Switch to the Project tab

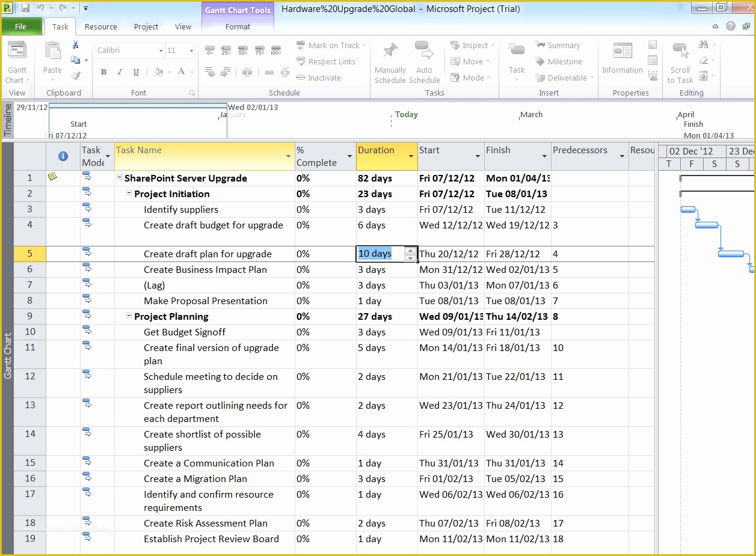pyautogui.click(x=146, y=26)
